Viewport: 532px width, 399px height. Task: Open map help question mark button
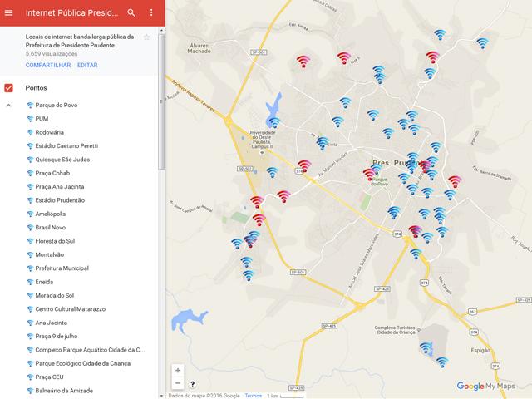(x=192, y=384)
